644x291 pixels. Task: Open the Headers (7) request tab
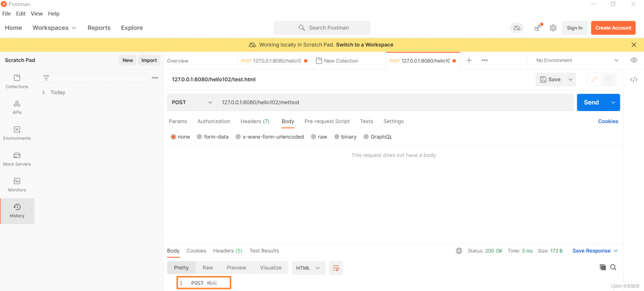[255, 122]
